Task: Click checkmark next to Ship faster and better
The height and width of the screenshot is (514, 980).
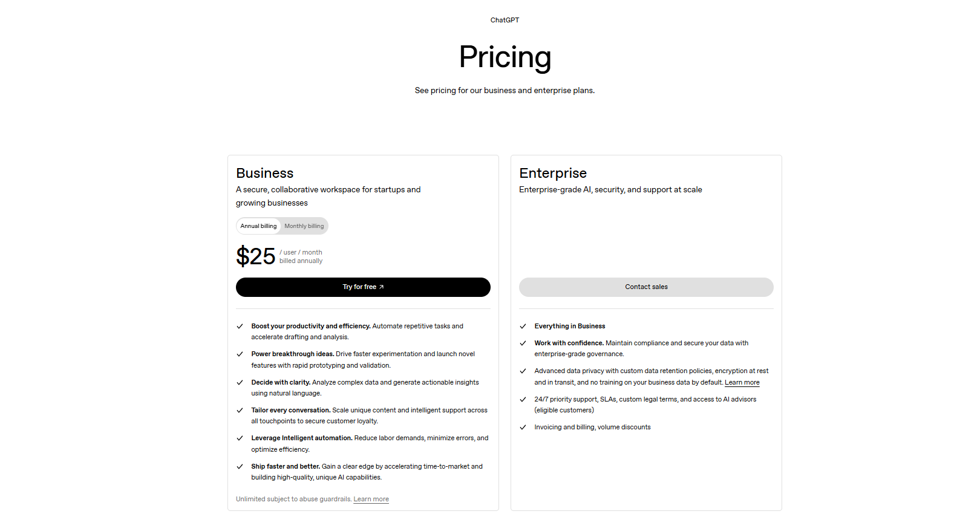Action: click(x=240, y=467)
